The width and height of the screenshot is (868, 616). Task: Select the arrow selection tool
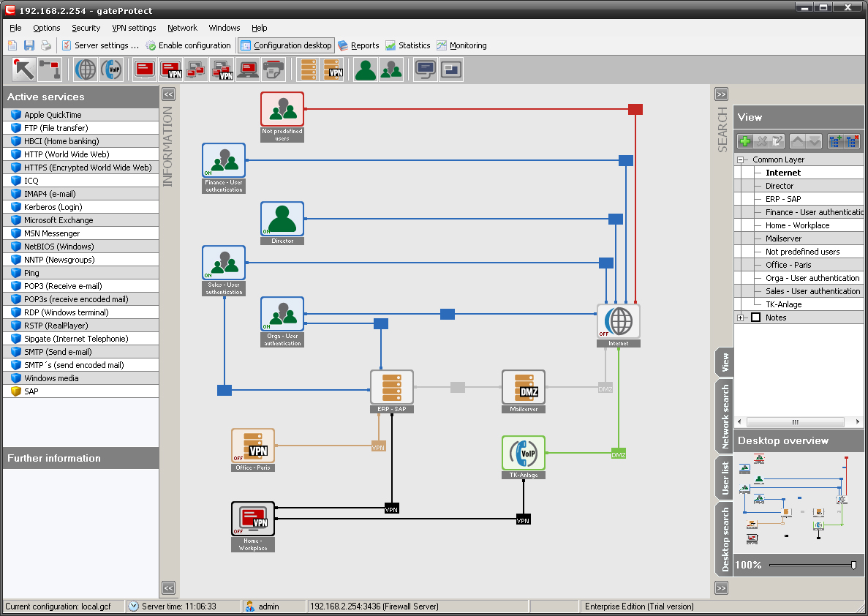click(x=24, y=70)
